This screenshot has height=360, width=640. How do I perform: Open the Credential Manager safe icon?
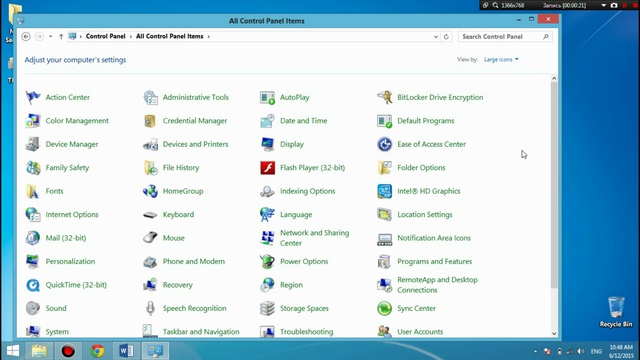coord(150,121)
